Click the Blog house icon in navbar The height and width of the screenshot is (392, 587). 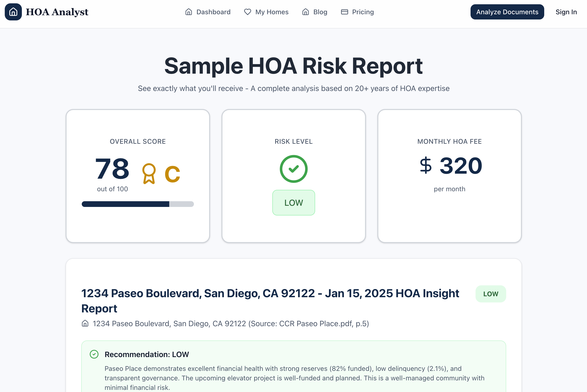305,12
